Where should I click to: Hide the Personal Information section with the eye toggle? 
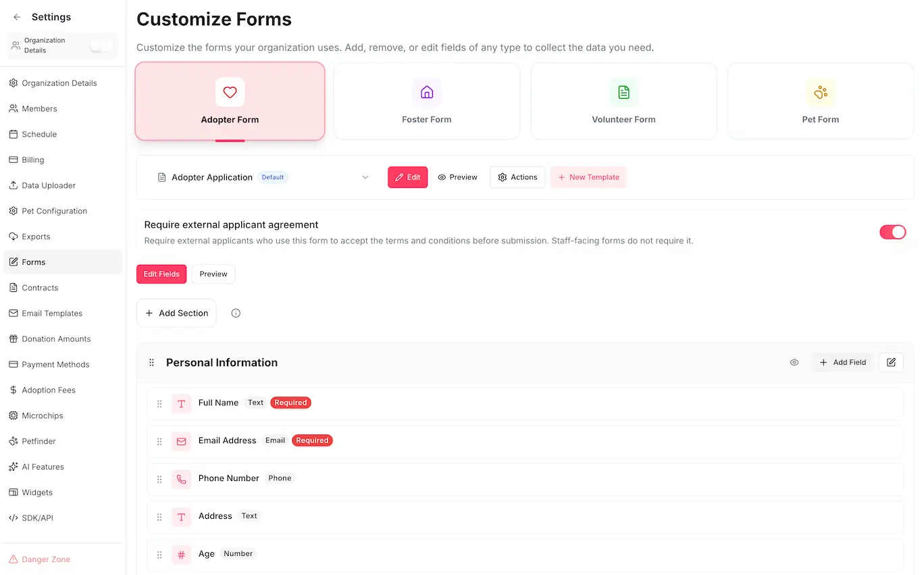click(794, 362)
